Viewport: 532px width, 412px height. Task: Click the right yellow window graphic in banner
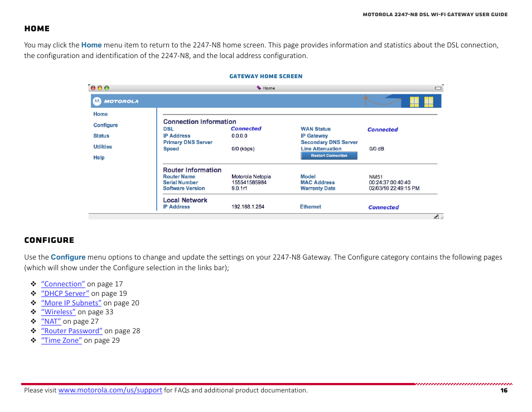tap(428, 102)
